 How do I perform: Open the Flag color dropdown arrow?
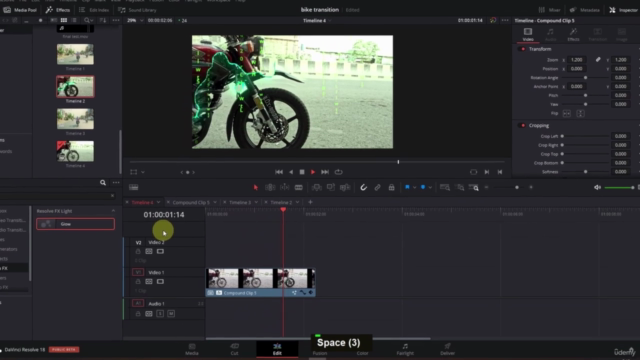point(414,188)
